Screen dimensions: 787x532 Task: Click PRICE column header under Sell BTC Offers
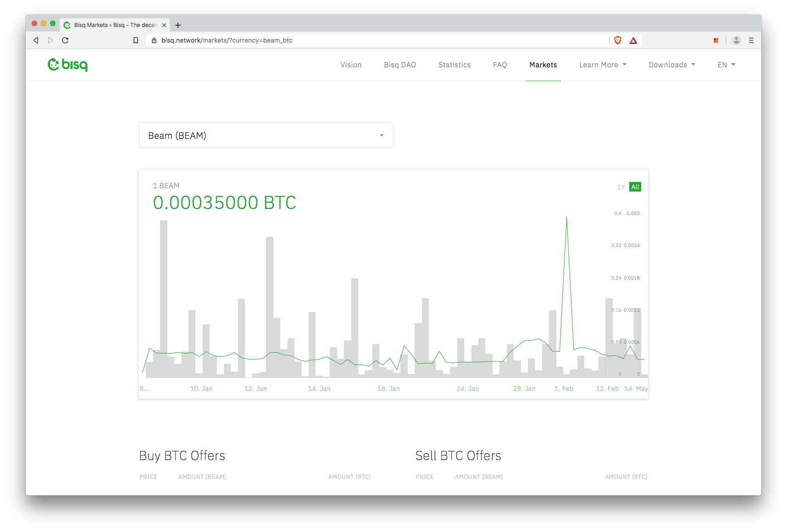(425, 477)
